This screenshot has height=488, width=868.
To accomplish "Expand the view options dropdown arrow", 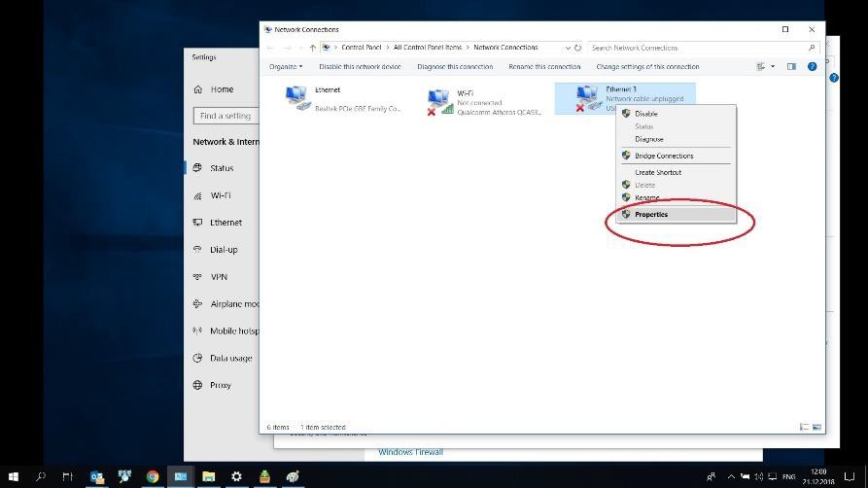I will coord(773,66).
